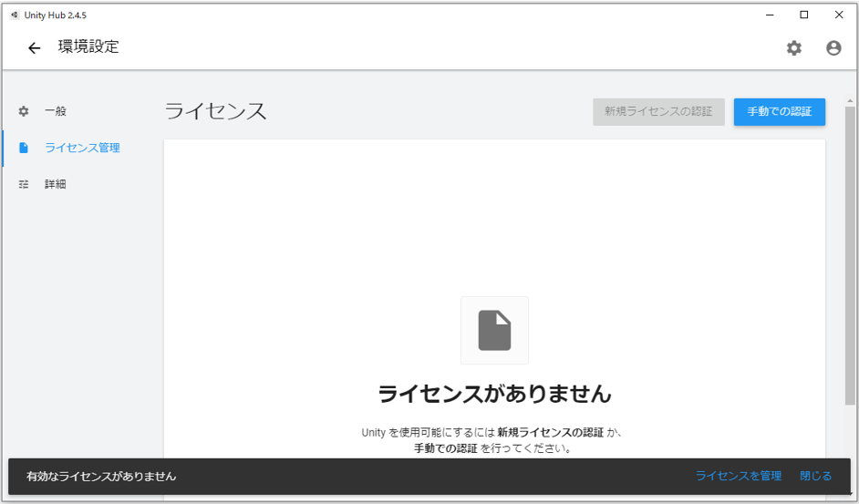Image resolution: width=859 pixels, height=504 pixels.
Task: Click the gear icon next to 一般
Action: pos(24,111)
